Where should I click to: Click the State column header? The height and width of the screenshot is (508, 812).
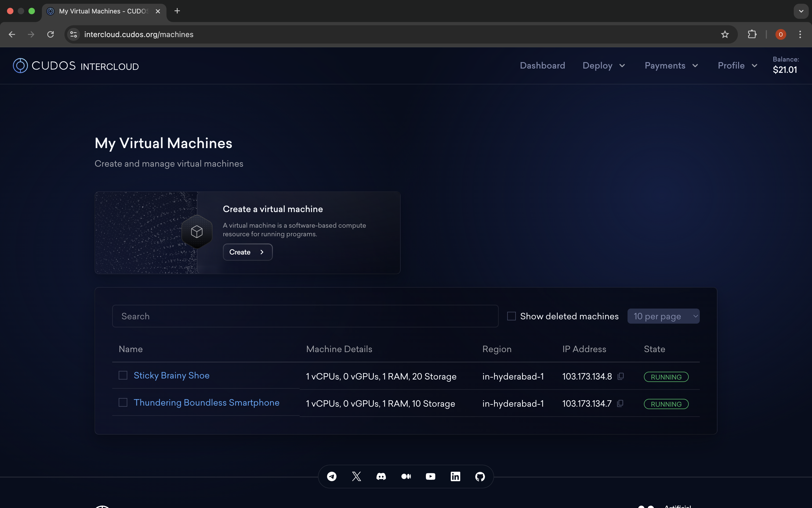pos(654,349)
